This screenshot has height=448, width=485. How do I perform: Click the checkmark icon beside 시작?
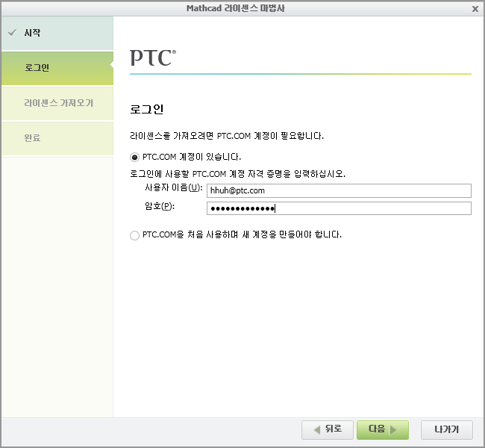click(x=13, y=33)
